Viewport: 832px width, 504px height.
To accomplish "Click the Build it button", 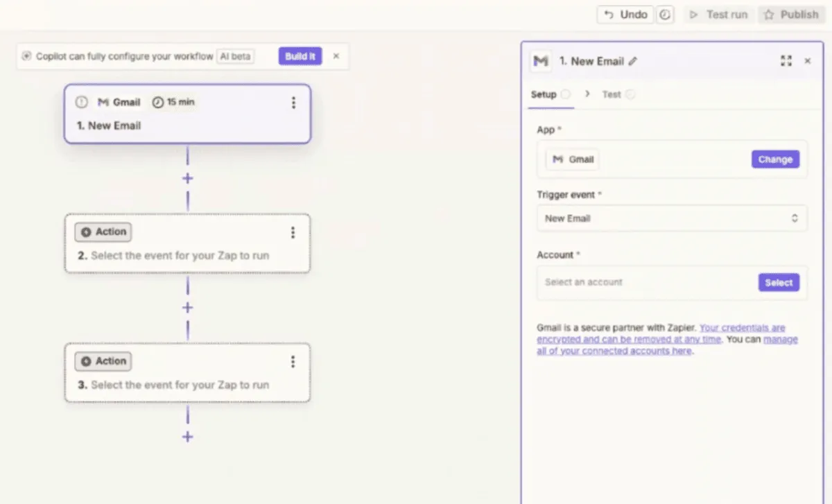I will click(300, 56).
